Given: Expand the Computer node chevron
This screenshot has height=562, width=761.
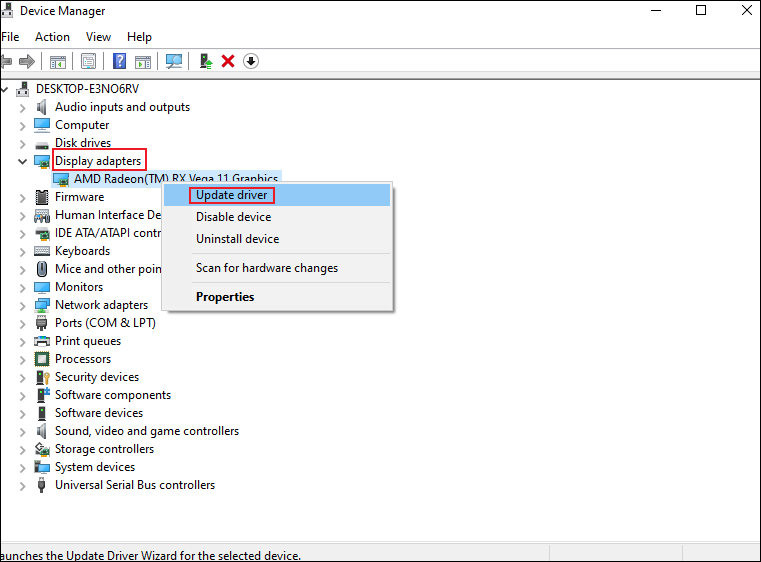Looking at the screenshot, I should tap(22, 126).
